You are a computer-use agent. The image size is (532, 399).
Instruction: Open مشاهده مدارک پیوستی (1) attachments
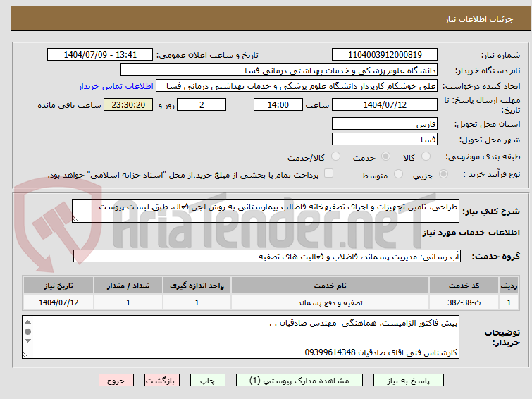coord(299,381)
